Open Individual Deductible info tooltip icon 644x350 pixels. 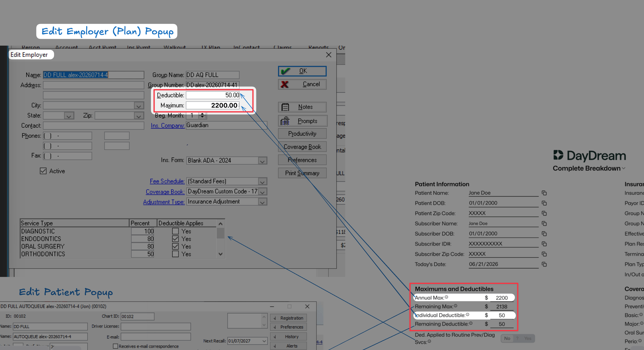pos(467,314)
